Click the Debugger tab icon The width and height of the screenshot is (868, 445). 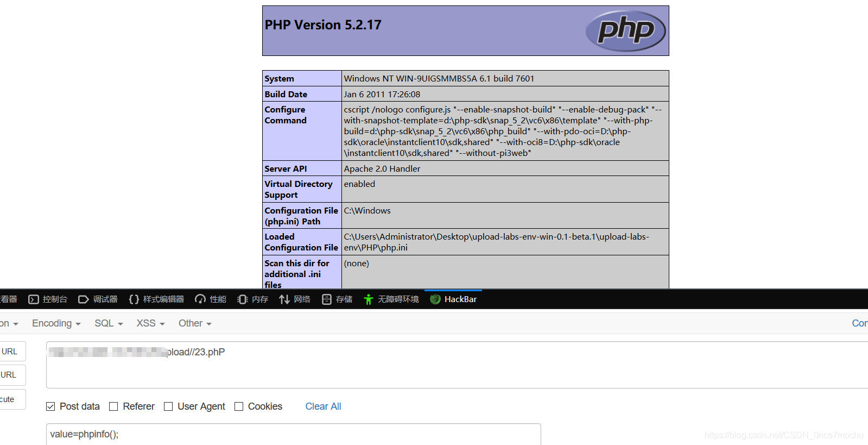click(x=84, y=299)
